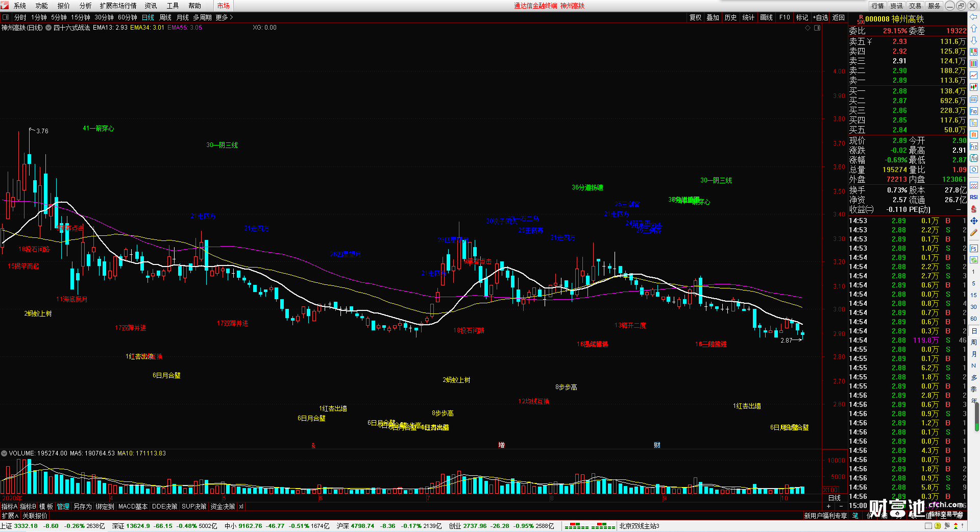The image size is (980, 532).
Task: Select the blue four-way move arrows icon
Action: [973, 221]
